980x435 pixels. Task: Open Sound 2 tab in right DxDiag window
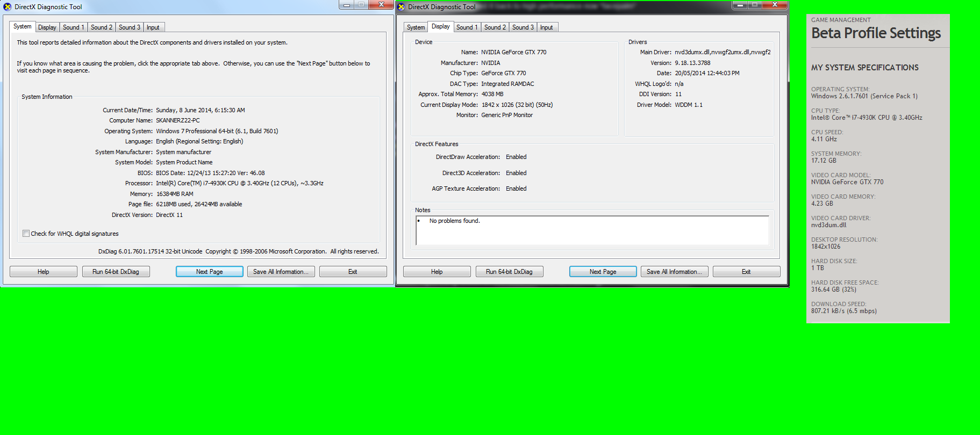pyautogui.click(x=495, y=27)
